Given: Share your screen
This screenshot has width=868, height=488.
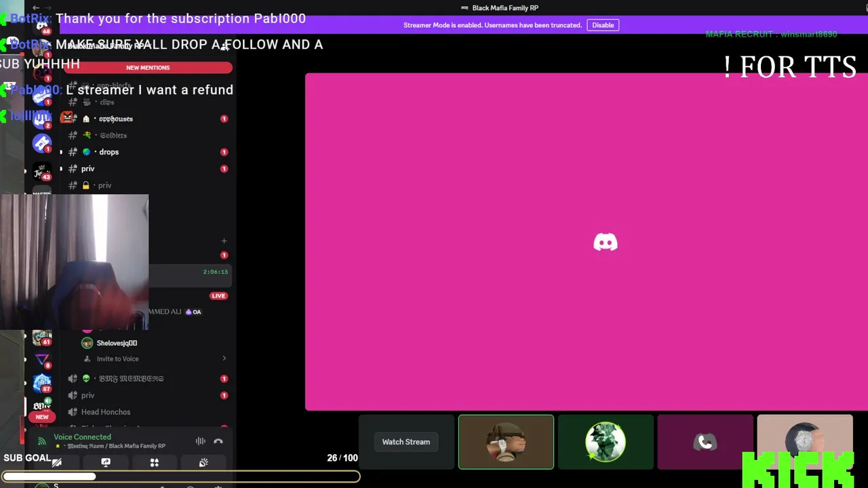Looking at the screenshot, I should pos(106,462).
